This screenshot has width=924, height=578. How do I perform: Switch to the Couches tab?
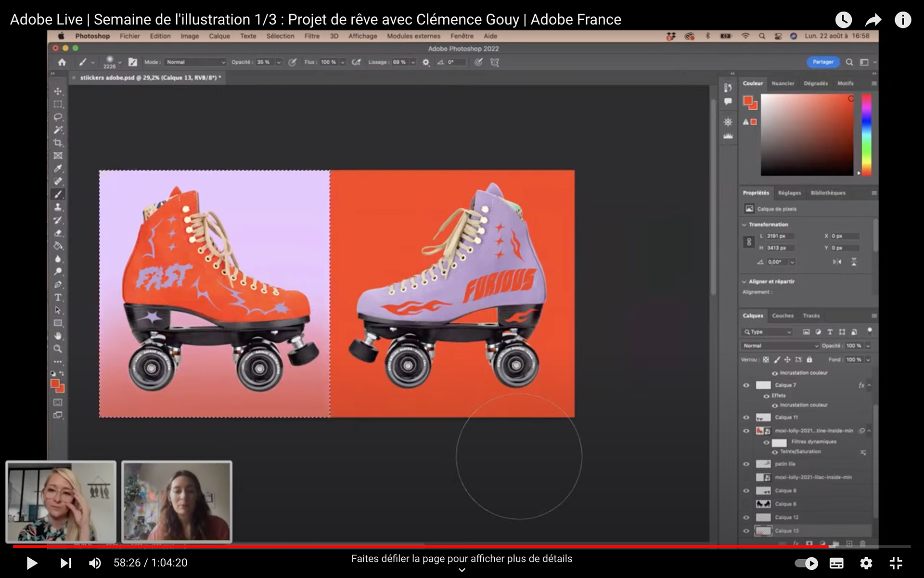783,316
